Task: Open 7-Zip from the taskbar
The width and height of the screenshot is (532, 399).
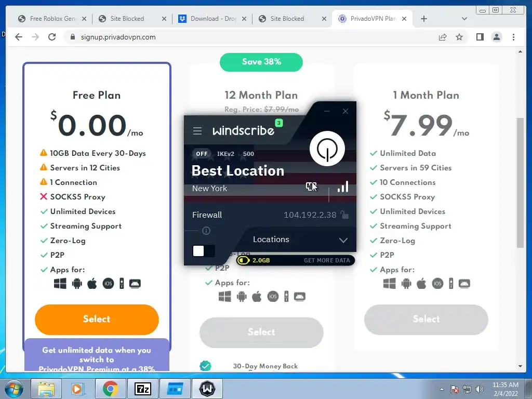Action: (143, 389)
